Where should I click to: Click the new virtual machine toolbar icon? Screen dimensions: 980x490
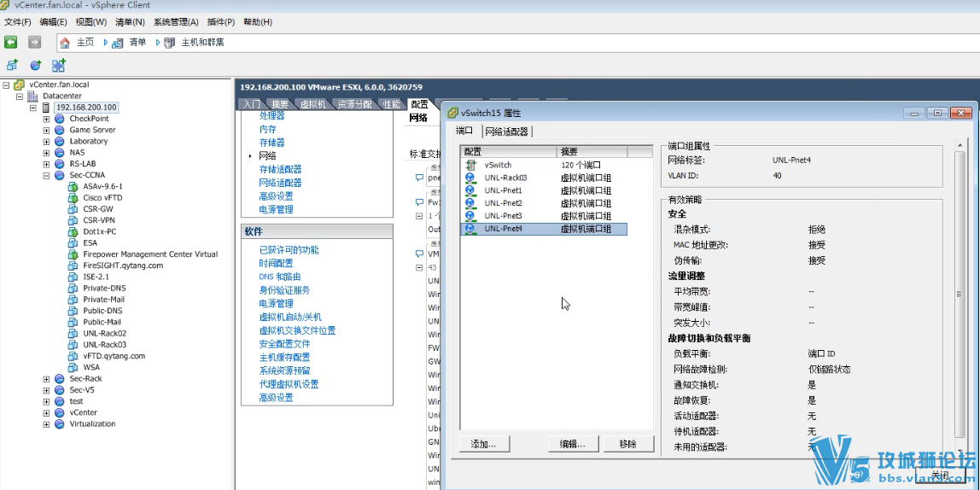(x=12, y=65)
